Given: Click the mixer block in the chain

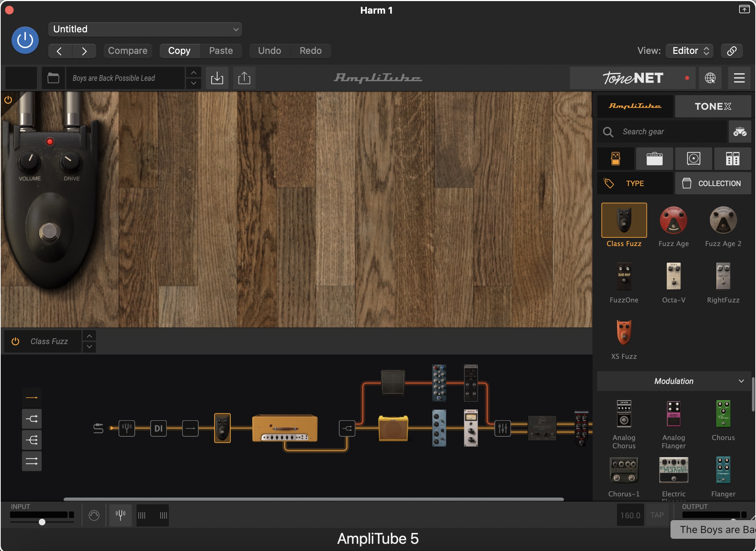Looking at the screenshot, I should pyautogui.click(x=502, y=428).
